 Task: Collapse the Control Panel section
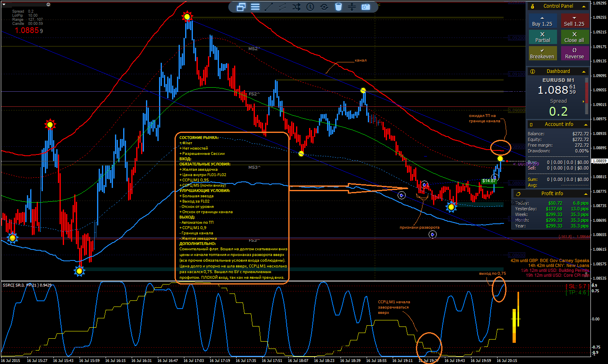(584, 7)
